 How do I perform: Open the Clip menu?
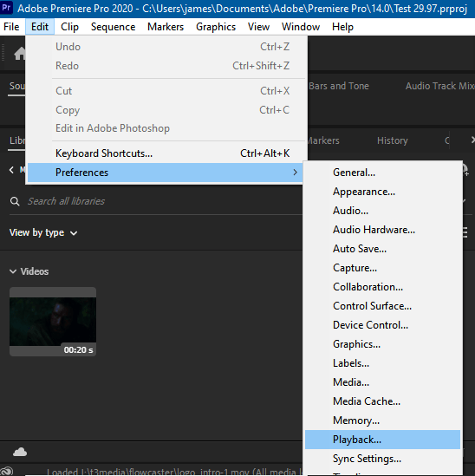coord(69,27)
